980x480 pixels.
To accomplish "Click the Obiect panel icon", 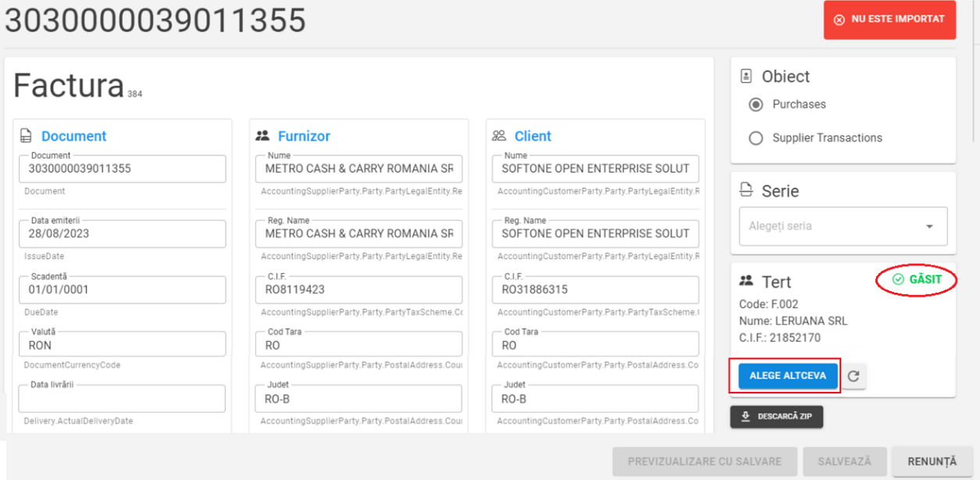I will (747, 76).
